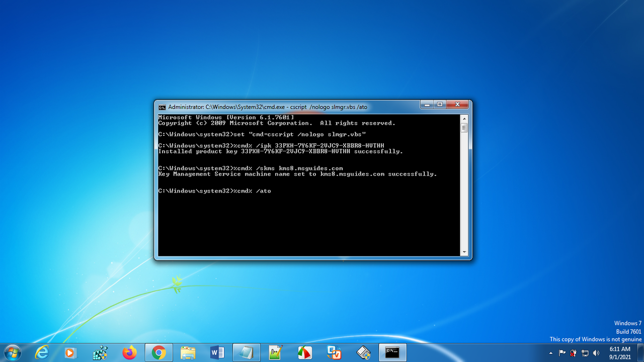Click the Show Desktop strip

click(x=640, y=353)
